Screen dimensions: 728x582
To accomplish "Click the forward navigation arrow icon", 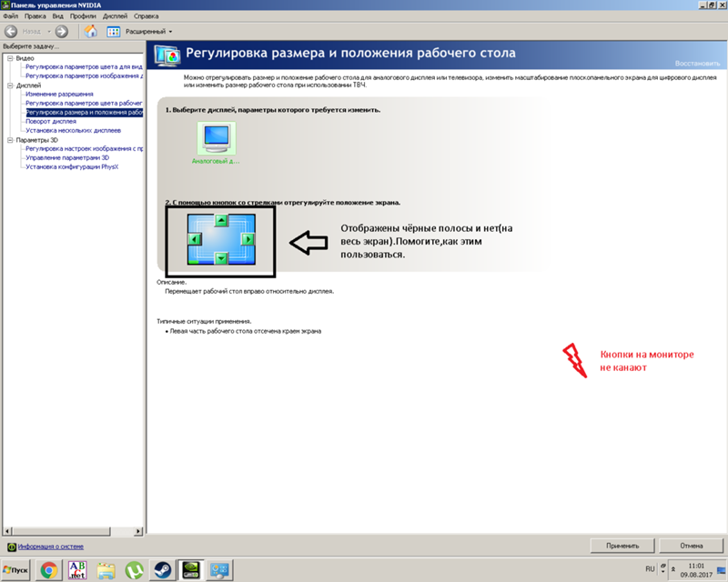I will point(61,31).
